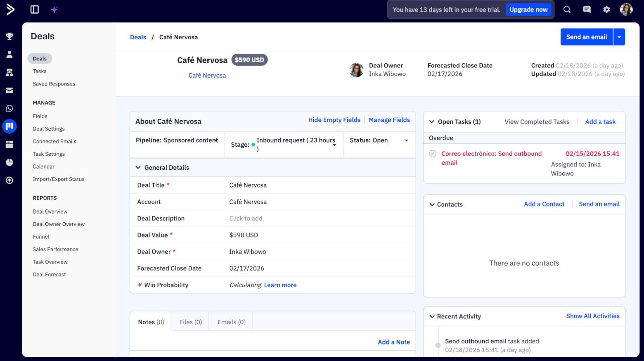Open the Contacts section from the left rail

click(x=9, y=54)
